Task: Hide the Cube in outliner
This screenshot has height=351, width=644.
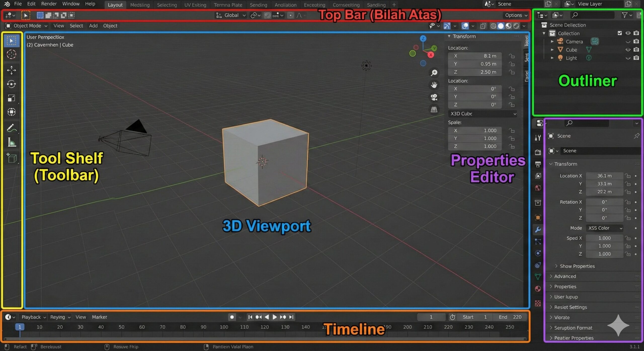Action: tap(628, 50)
